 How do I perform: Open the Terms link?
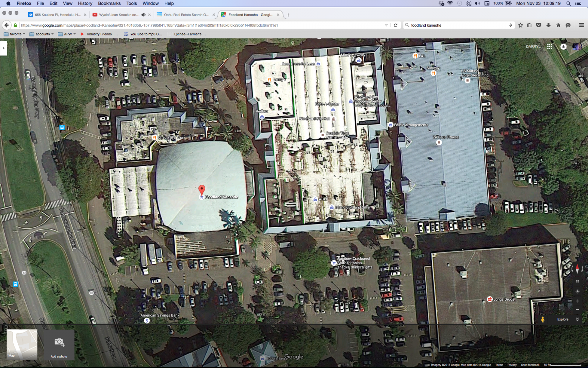point(499,365)
